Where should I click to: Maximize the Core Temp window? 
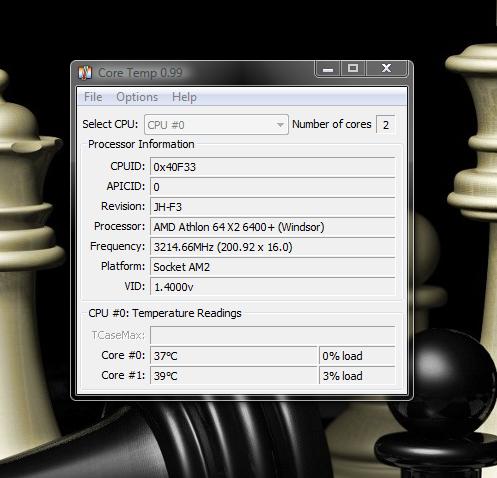point(353,69)
